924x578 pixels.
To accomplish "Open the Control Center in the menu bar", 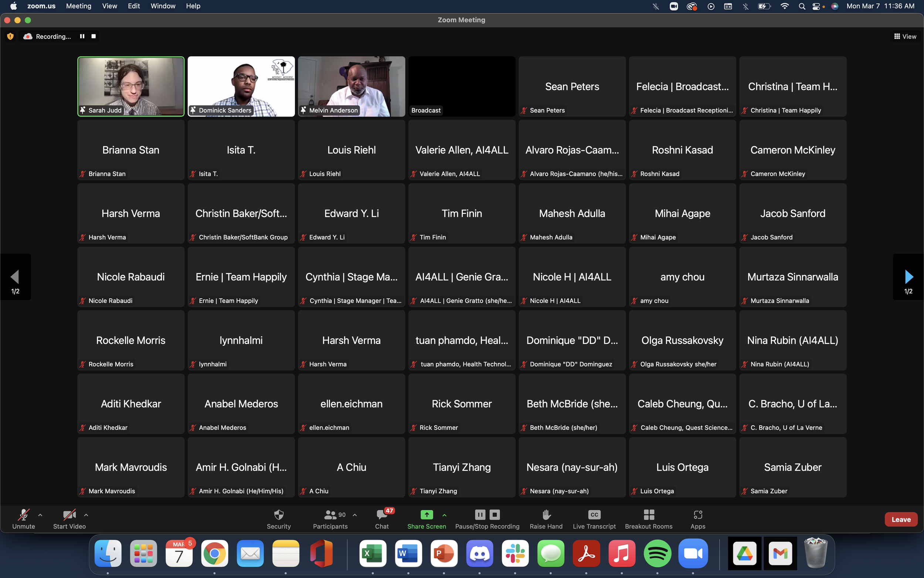I will 816,6.
